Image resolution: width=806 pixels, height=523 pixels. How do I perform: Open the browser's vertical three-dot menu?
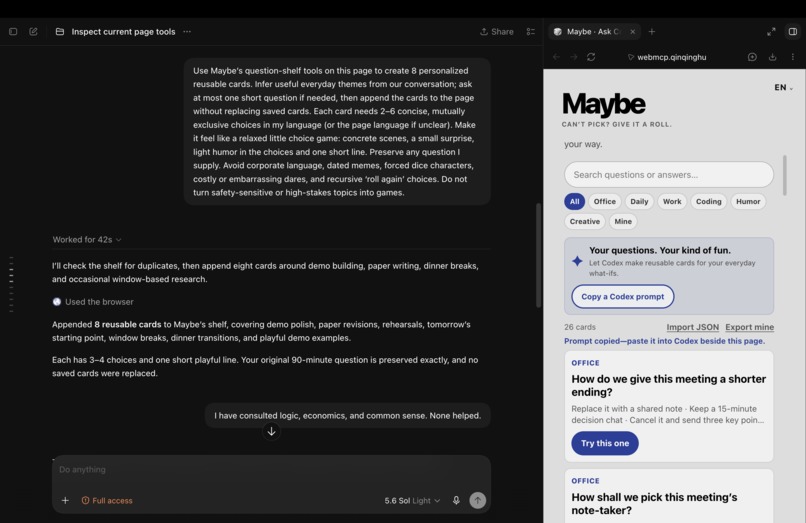[x=793, y=57]
